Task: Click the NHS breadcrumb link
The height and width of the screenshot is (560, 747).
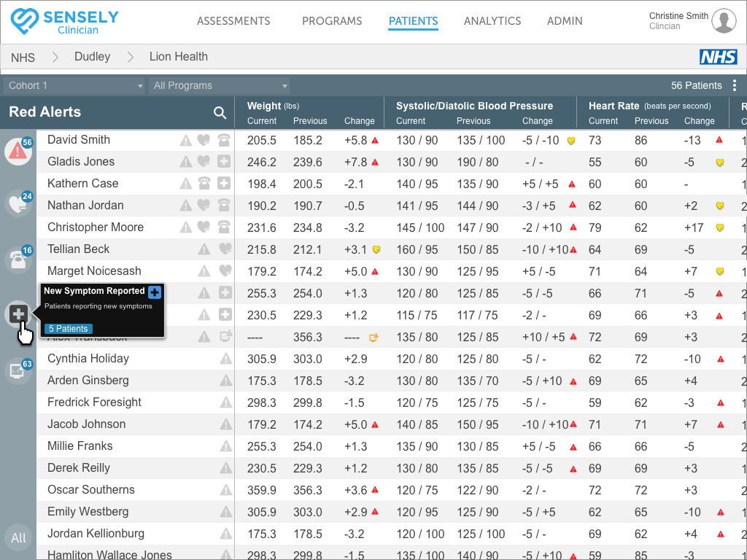Action: [23, 58]
